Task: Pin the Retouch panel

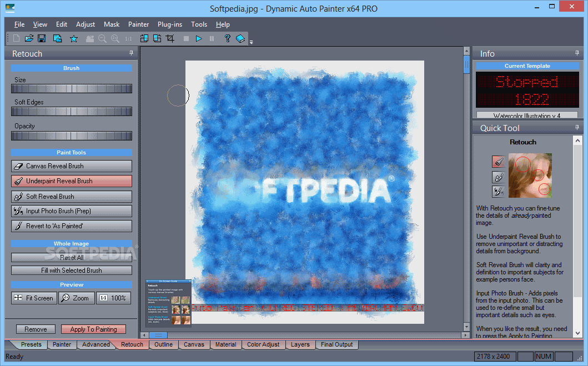Action: click(x=131, y=53)
